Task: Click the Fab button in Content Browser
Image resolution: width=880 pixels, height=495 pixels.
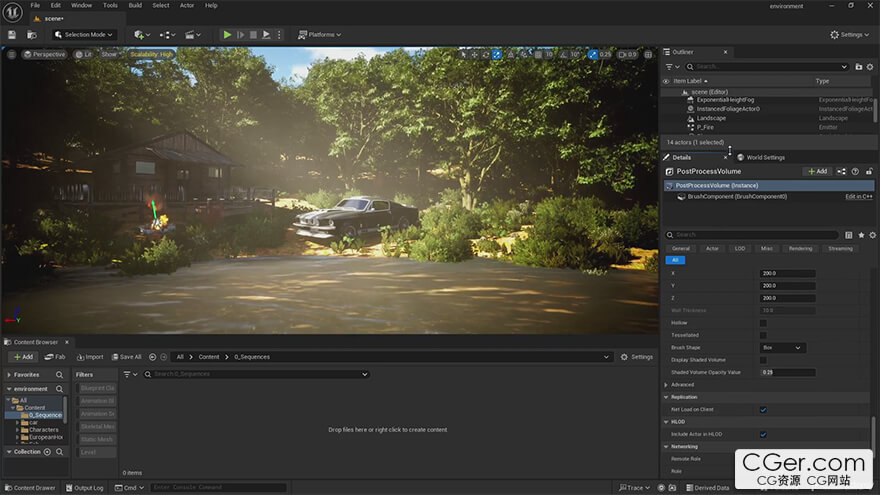Action: tap(55, 357)
